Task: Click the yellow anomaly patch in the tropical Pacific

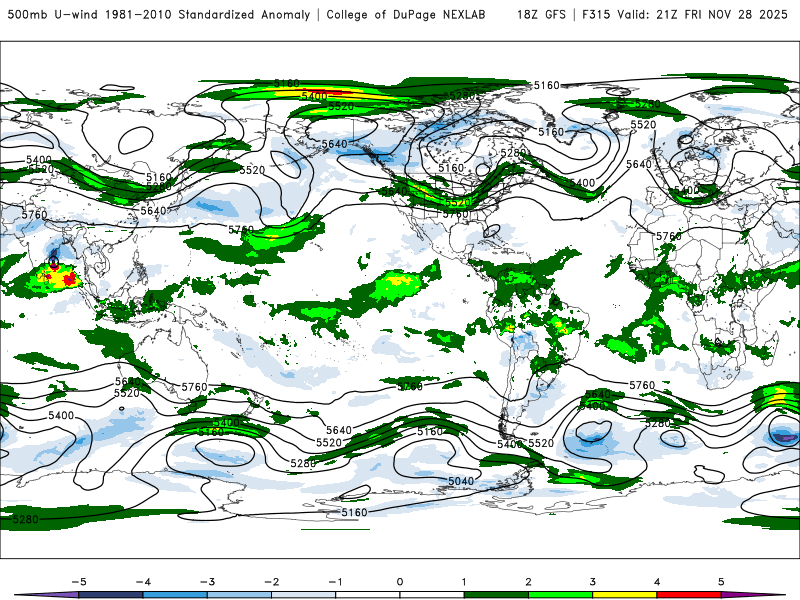Action: tap(398, 280)
